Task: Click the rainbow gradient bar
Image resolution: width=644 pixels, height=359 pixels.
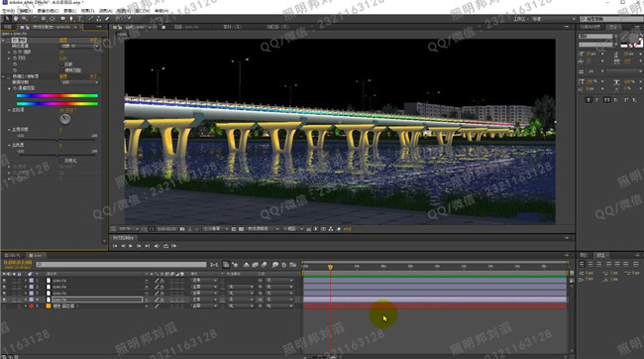Action: coord(57,96)
